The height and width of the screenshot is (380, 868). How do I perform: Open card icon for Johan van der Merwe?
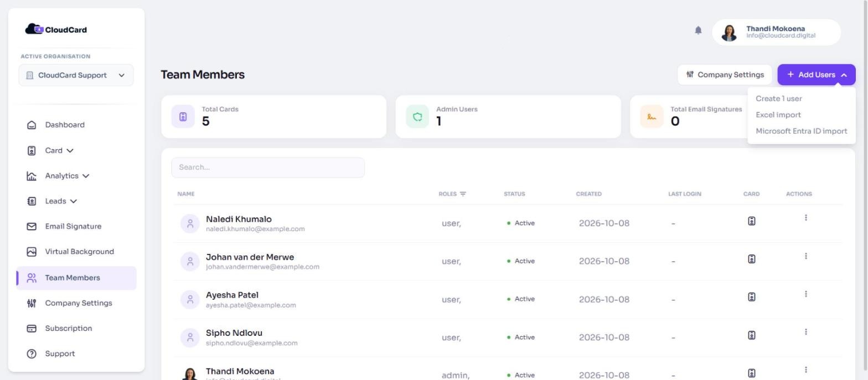click(x=752, y=259)
